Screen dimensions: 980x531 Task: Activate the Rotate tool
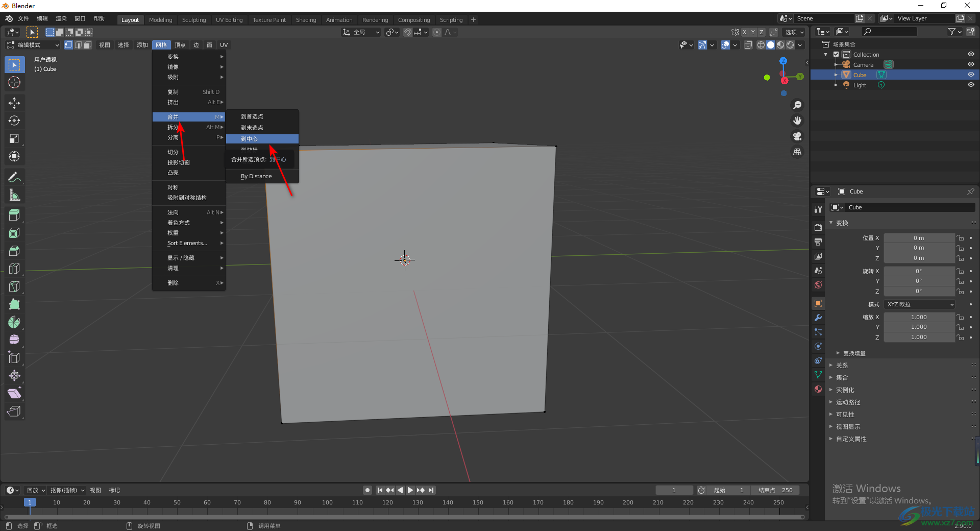pyautogui.click(x=14, y=121)
